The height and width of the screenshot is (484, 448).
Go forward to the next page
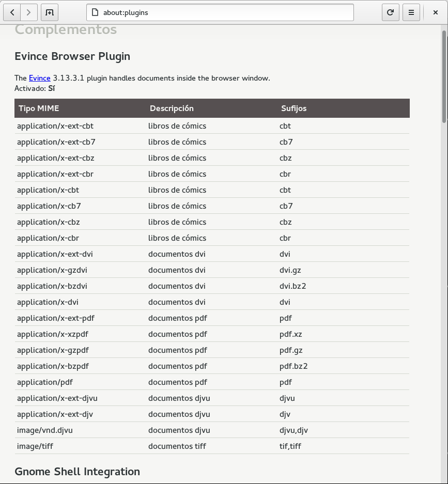point(29,12)
